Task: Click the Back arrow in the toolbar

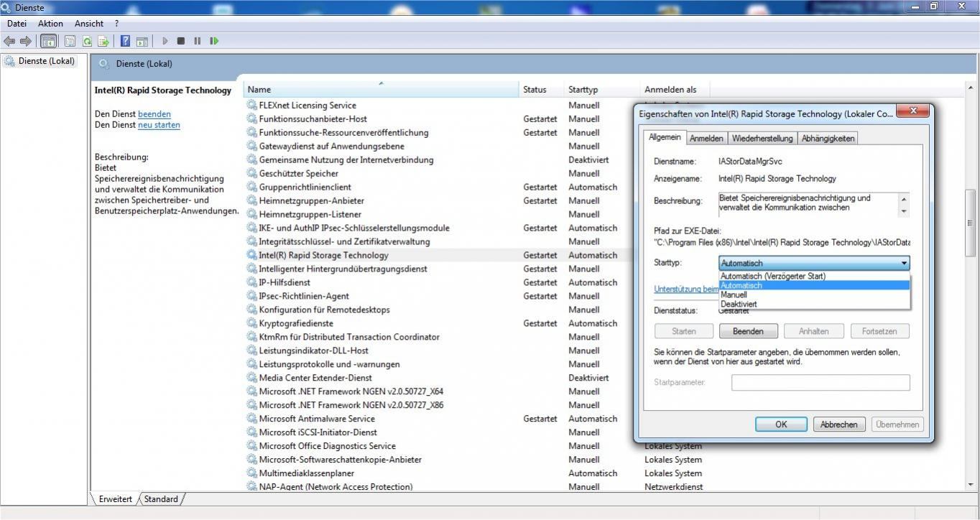Action: click(x=9, y=41)
